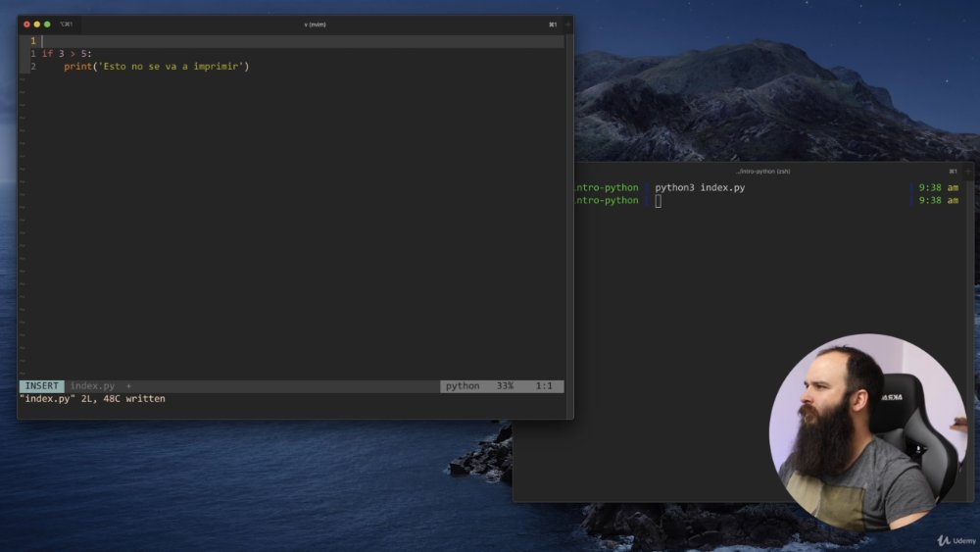This screenshot has height=552, width=980.
Task: Click the 9:38 am timestamp beside python3 index.py
Action: pyautogui.click(x=938, y=187)
